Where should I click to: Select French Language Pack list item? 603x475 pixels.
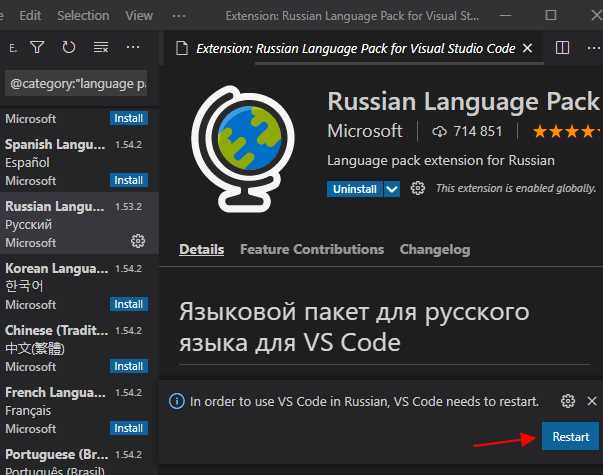[x=79, y=410]
